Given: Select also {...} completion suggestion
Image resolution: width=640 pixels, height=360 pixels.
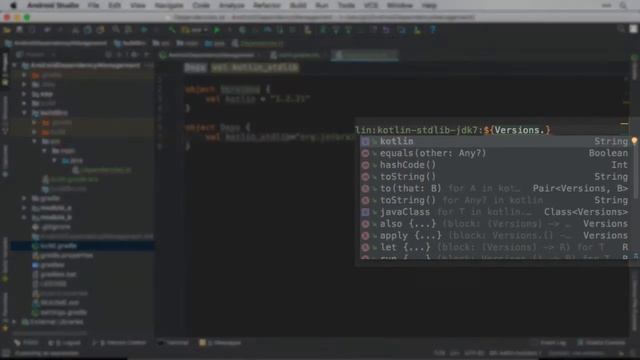Looking at the screenshot, I should [x=495, y=224].
